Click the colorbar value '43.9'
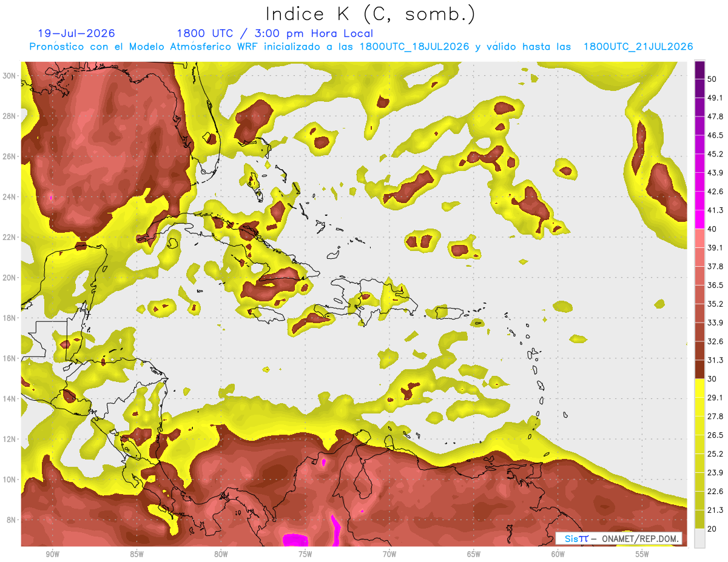728x562 pixels. (715, 173)
